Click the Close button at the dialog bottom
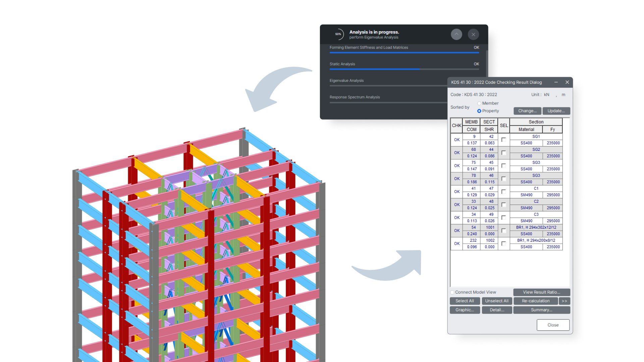This screenshot has width=644, height=362. point(553,325)
